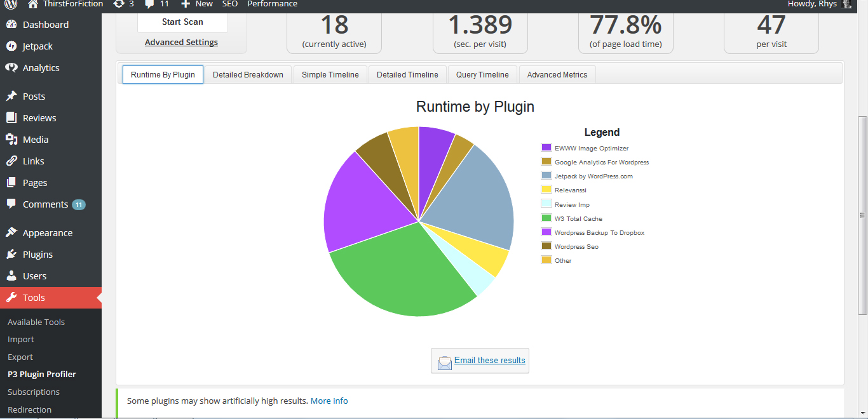Image resolution: width=868 pixels, height=419 pixels.
Task: Open Export submenu item
Action: pos(20,357)
